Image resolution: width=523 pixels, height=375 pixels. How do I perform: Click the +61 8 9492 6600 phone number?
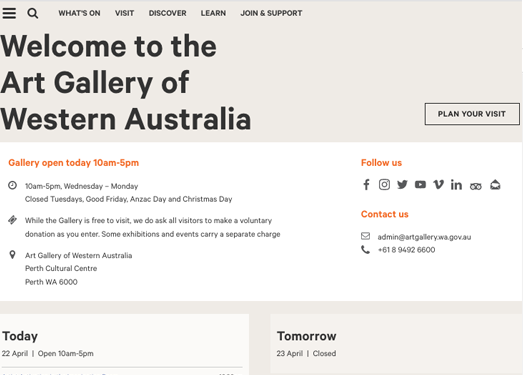coord(406,250)
